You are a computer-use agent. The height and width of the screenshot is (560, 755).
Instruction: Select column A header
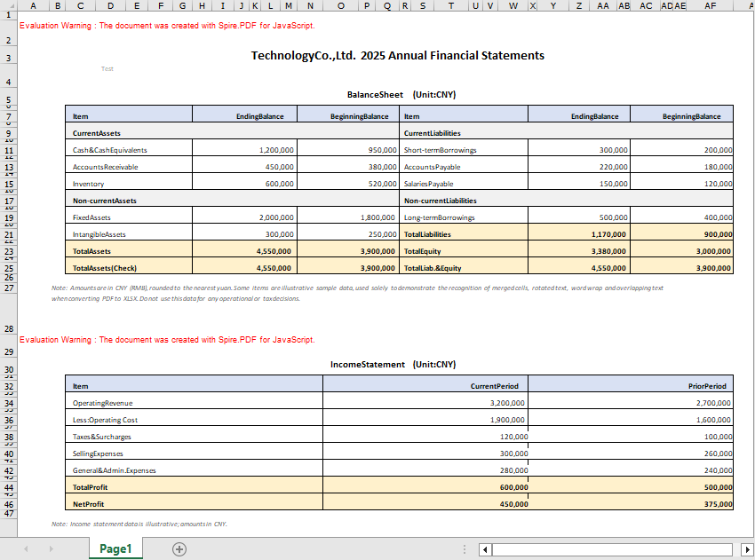(33, 6)
